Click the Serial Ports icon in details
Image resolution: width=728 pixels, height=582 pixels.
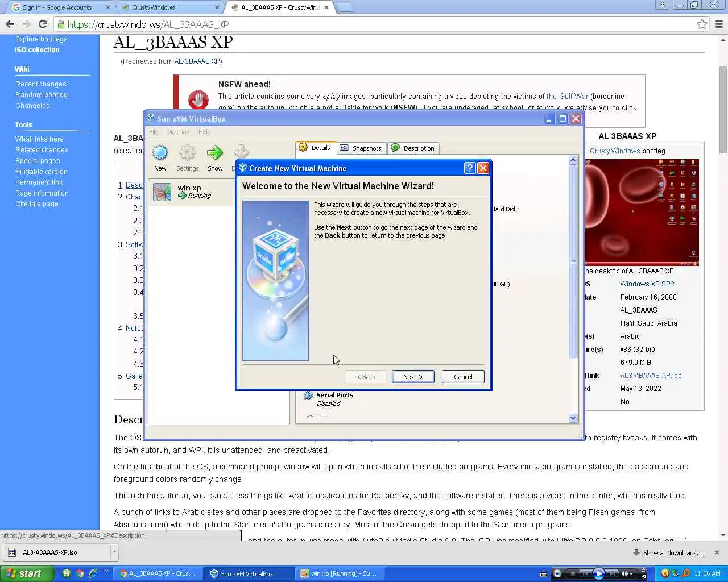(x=308, y=396)
